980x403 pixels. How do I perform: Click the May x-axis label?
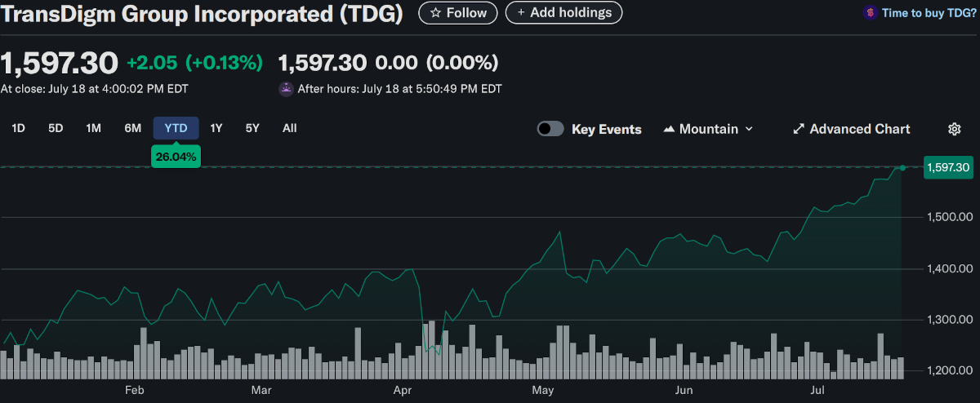pos(543,391)
